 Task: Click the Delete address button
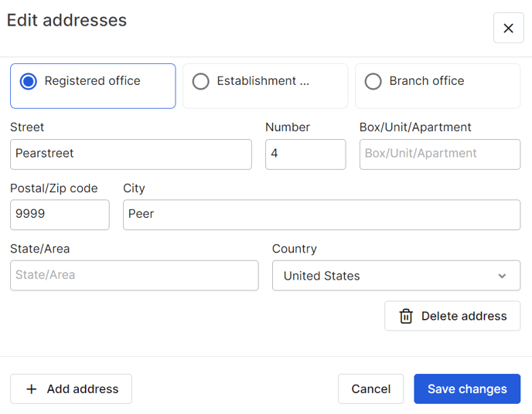point(452,316)
